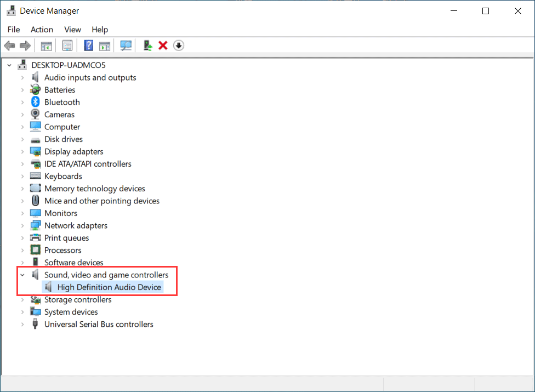Collapse Sound, video and game controllers

click(x=22, y=275)
